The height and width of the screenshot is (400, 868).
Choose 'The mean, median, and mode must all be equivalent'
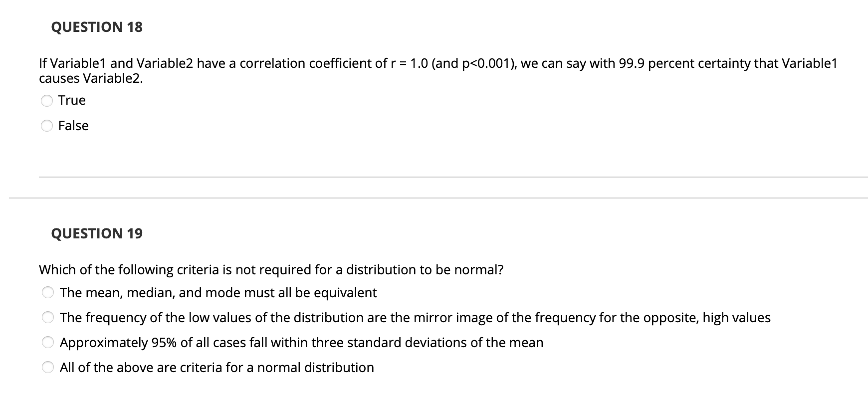47,293
